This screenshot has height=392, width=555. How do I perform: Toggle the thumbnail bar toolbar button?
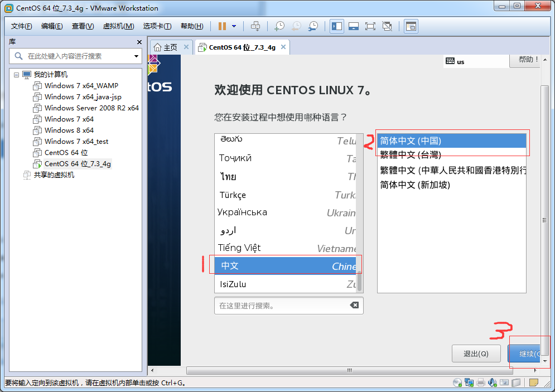pos(353,26)
